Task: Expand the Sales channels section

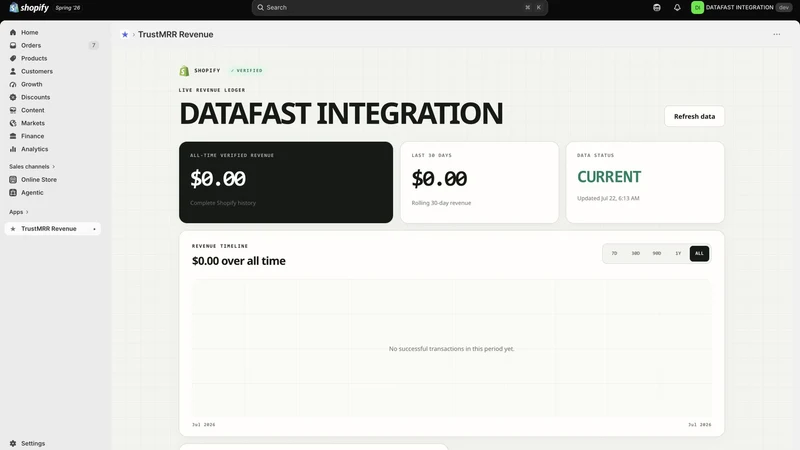Action: [32, 166]
